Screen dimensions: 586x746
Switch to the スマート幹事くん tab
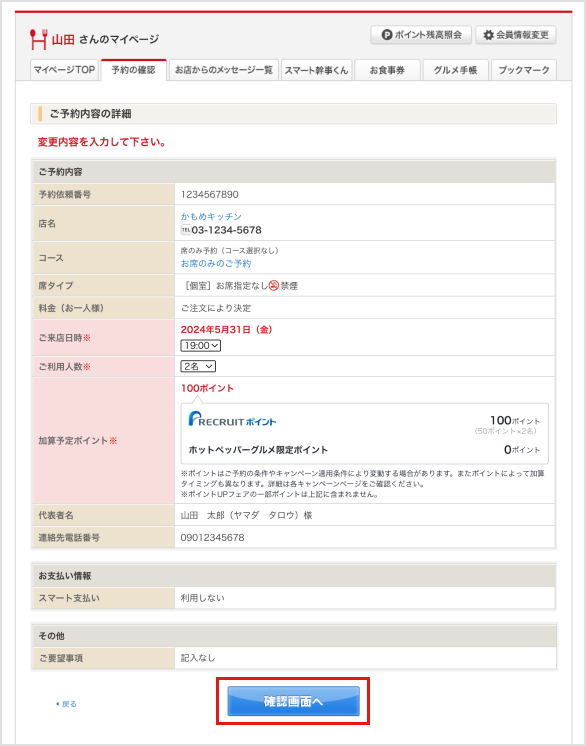pyautogui.click(x=316, y=70)
